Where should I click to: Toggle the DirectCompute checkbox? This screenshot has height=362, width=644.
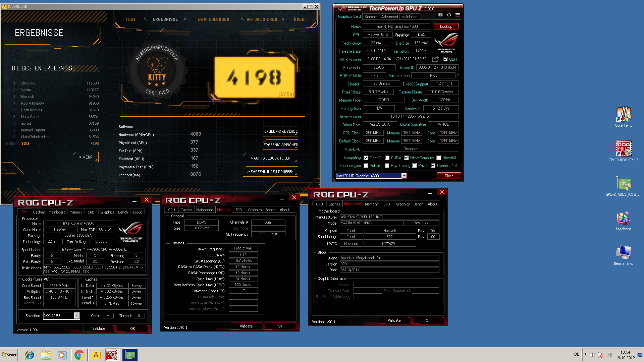[406, 158]
